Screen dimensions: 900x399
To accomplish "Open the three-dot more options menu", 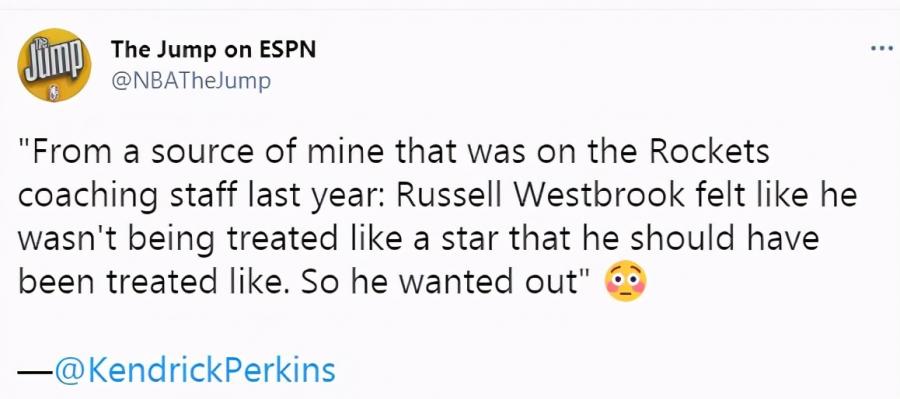I will click(x=882, y=49).
